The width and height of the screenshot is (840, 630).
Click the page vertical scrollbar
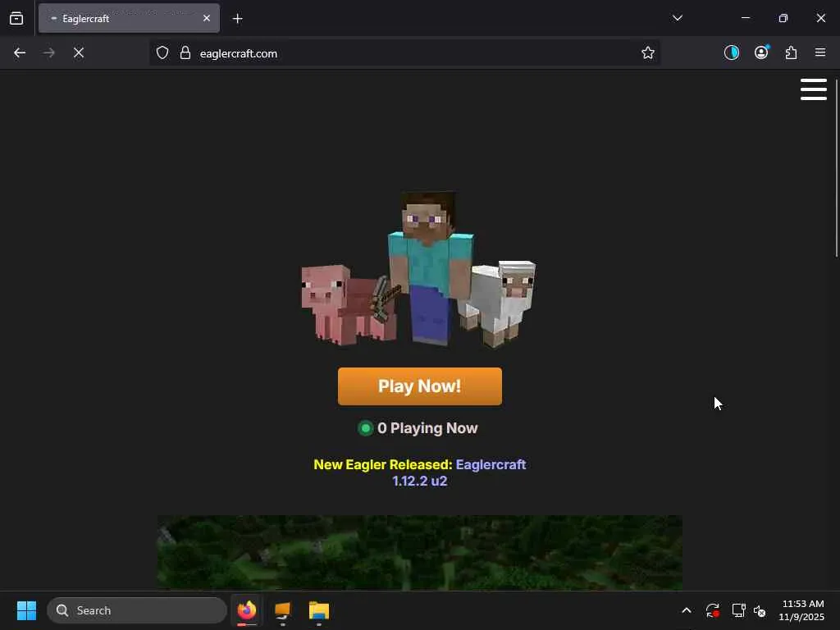point(836,167)
